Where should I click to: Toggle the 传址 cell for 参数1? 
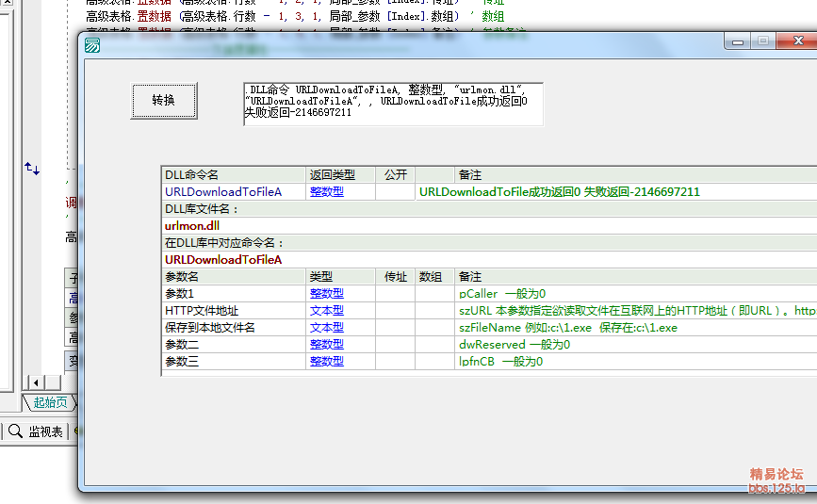(395, 294)
